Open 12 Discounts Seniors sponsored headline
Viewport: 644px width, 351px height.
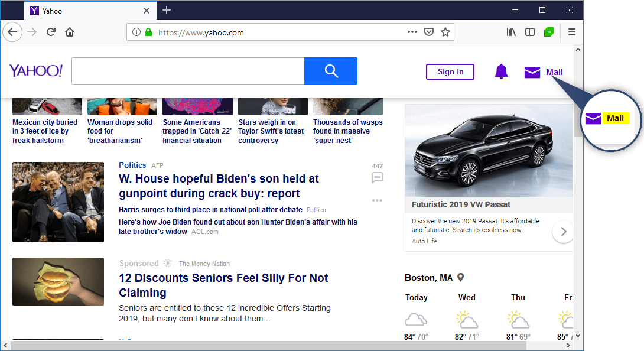[x=223, y=285]
